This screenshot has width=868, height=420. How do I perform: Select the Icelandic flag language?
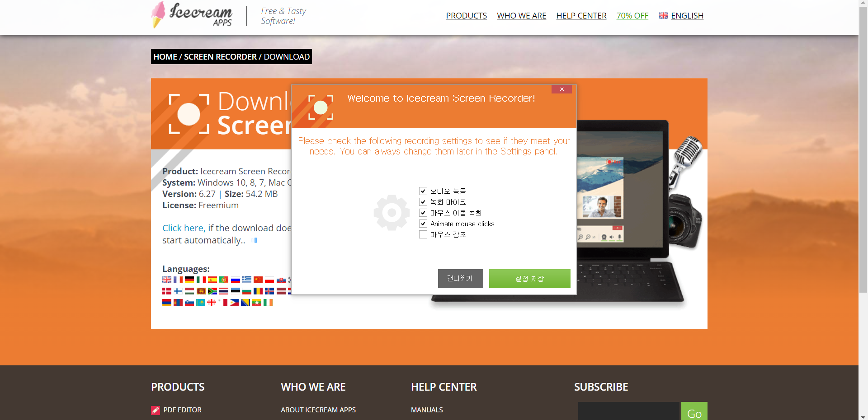point(269,291)
